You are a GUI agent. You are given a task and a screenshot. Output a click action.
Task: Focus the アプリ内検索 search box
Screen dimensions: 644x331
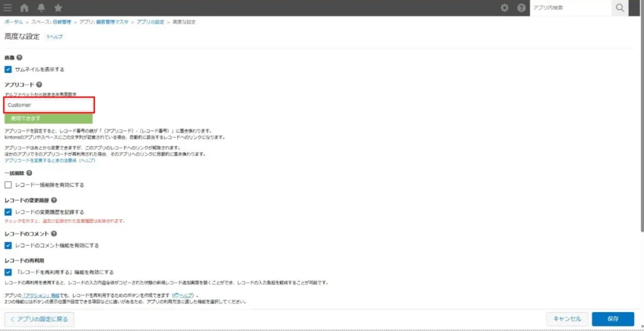570,8
